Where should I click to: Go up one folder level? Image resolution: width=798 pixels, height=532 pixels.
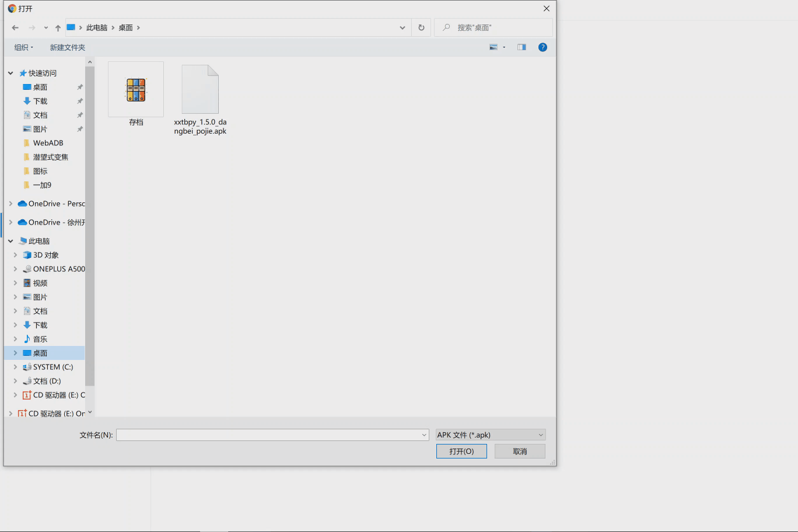pos(58,27)
